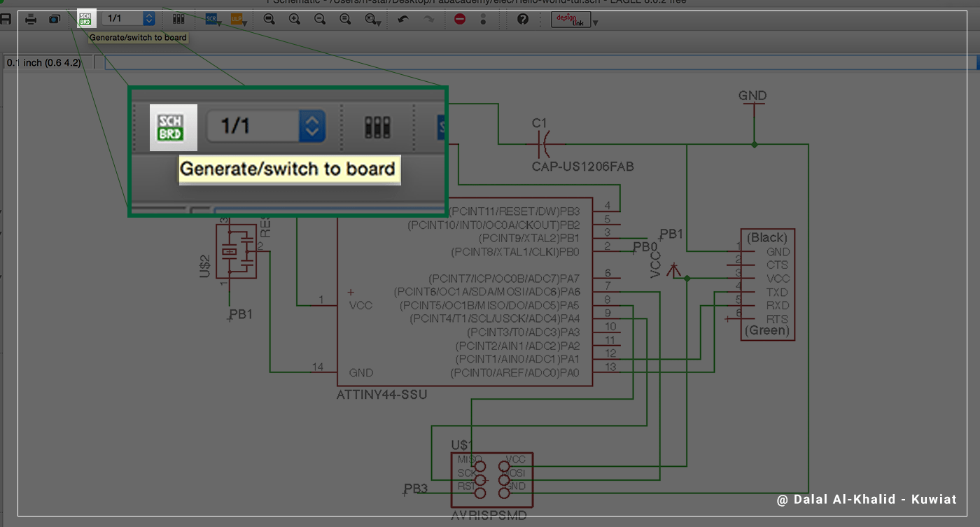Click the (PCINT1/AIN0/ADC1)PA1 pin label
The width and height of the screenshot is (980, 527).
(518, 360)
